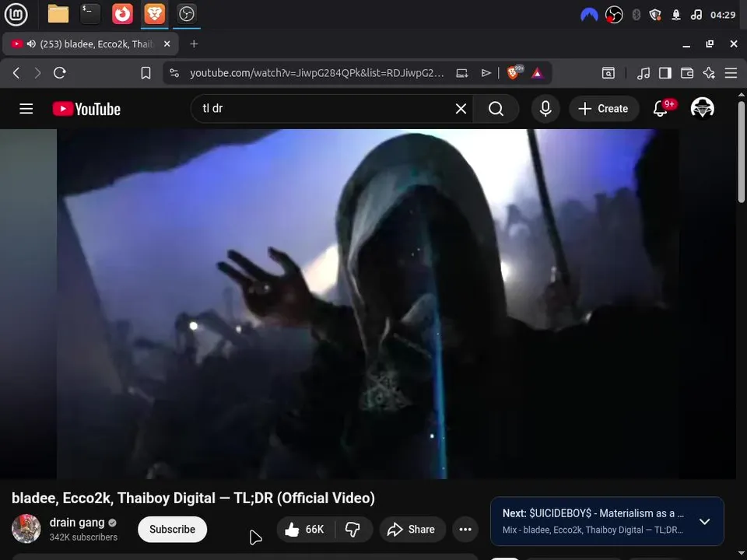Image resolution: width=747 pixels, height=560 pixels.
Task: View site information and settings
Action: click(174, 73)
